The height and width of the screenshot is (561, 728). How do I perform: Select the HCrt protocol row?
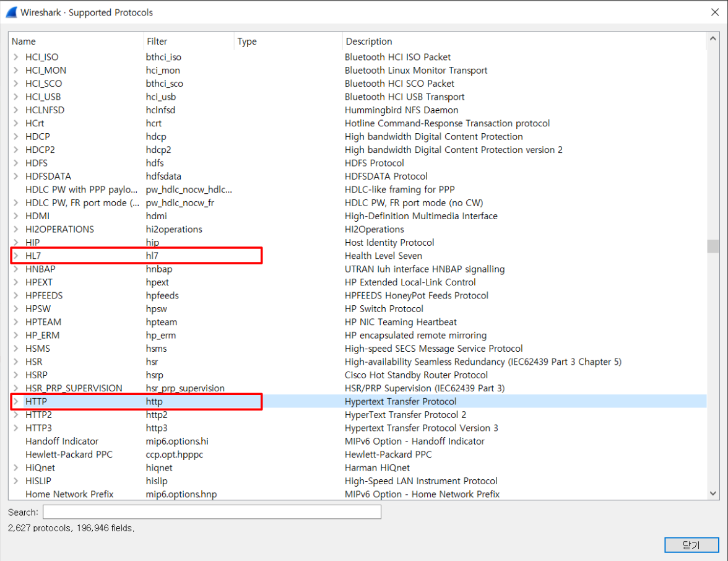(x=358, y=123)
